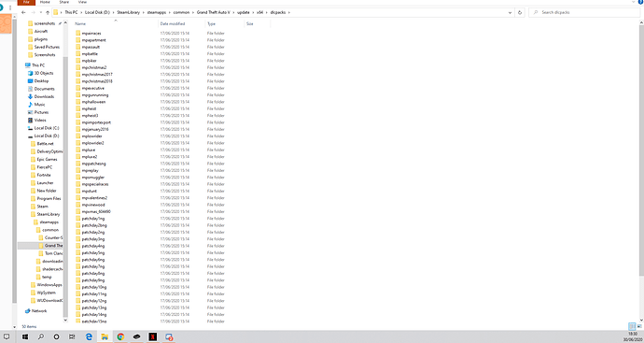Open the Action Center notification icon
The image size is (644, 343).
(7, 336)
